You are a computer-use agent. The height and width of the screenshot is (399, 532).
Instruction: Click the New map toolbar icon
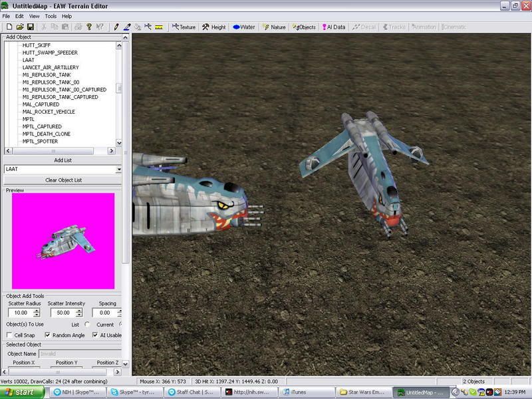coord(10,27)
